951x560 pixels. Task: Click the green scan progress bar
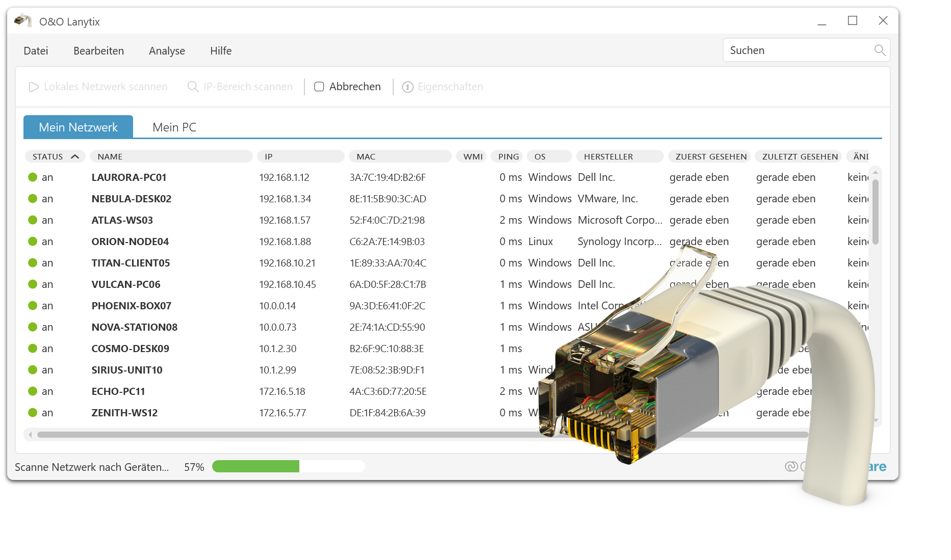click(256, 466)
